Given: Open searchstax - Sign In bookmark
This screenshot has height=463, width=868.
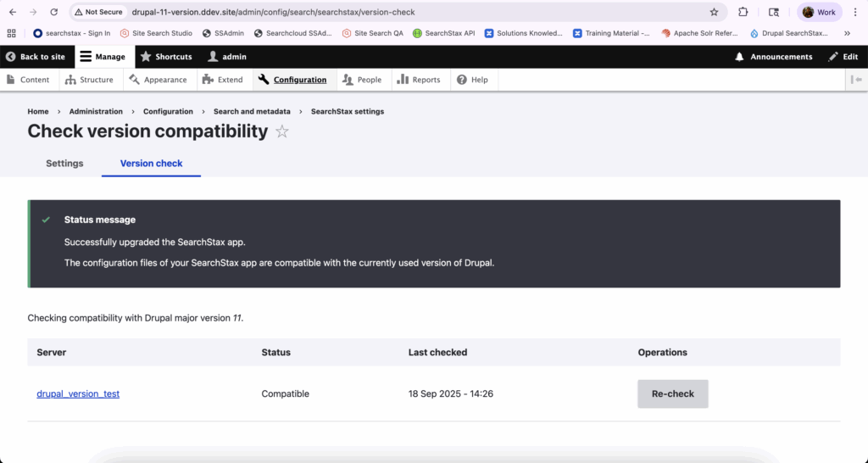Looking at the screenshot, I should (x=71, y=33).
